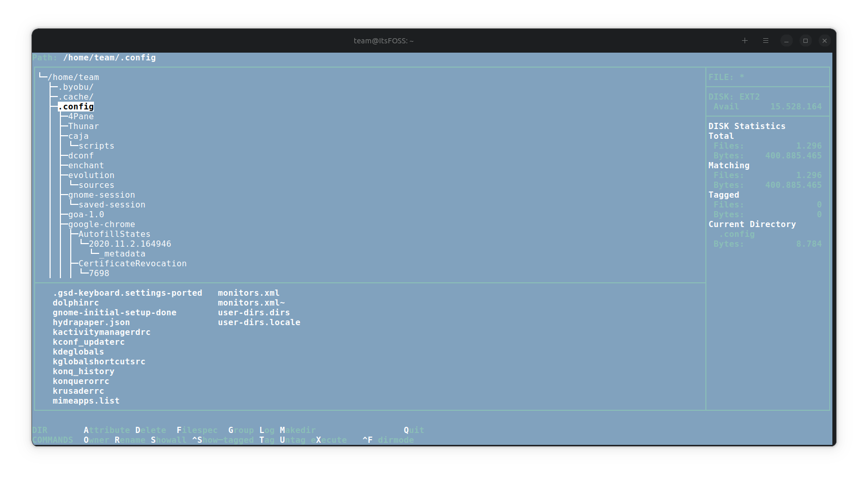Image resolution: width=868 pixels, height=481 pixels.
Task: Click the hydrapaper.json file entry
Action: (91, 322)
